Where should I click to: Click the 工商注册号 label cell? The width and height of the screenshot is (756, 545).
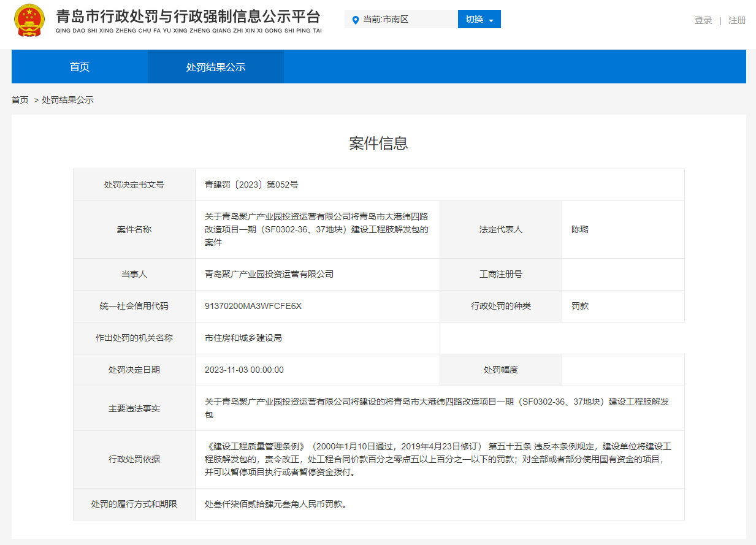tap(501, 274)
